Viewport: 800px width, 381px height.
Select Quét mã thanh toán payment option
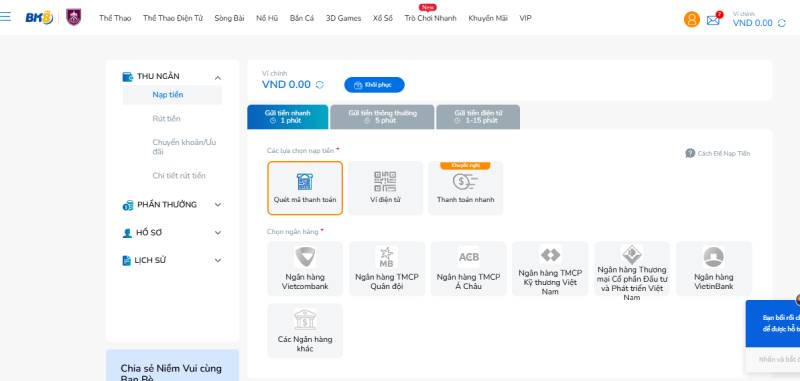(305, 188)
